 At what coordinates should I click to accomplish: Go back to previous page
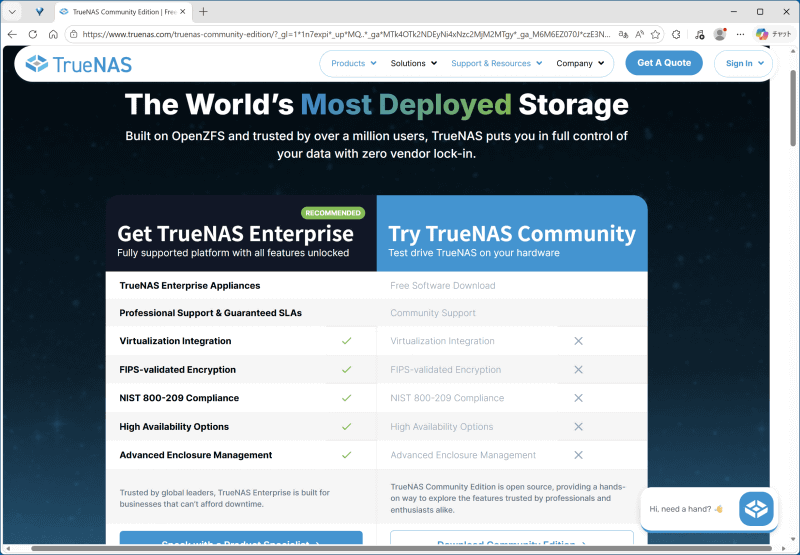[x=12, y=34]
